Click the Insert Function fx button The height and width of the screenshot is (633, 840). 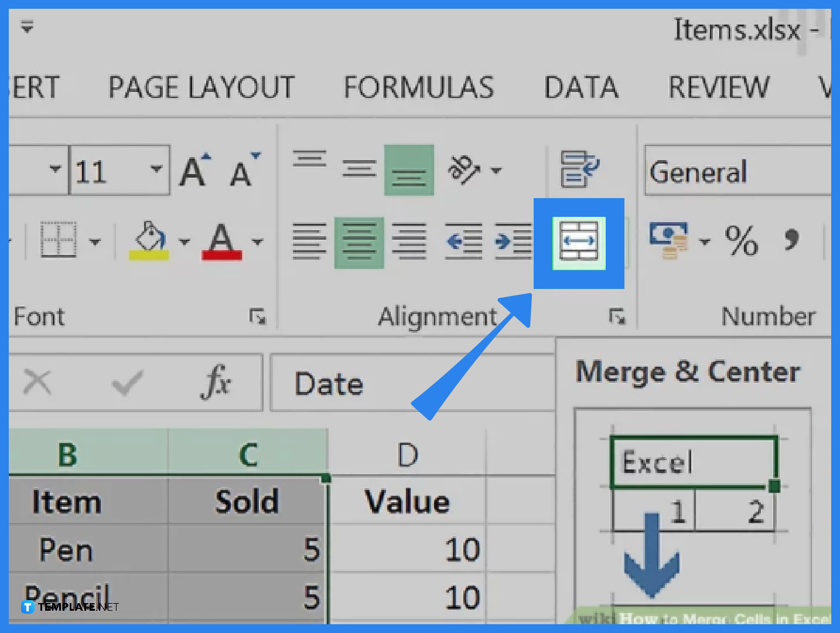217,382
